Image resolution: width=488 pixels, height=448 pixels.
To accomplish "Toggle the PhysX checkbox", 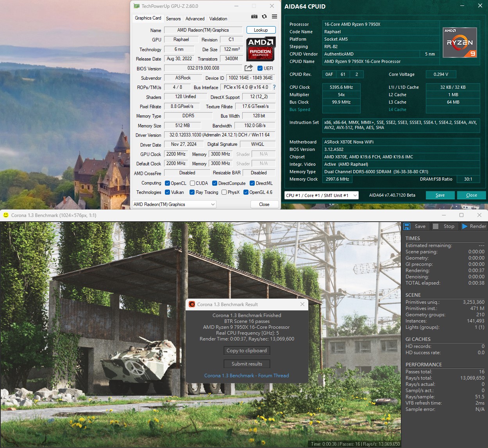I will click(x=224, y=192).
